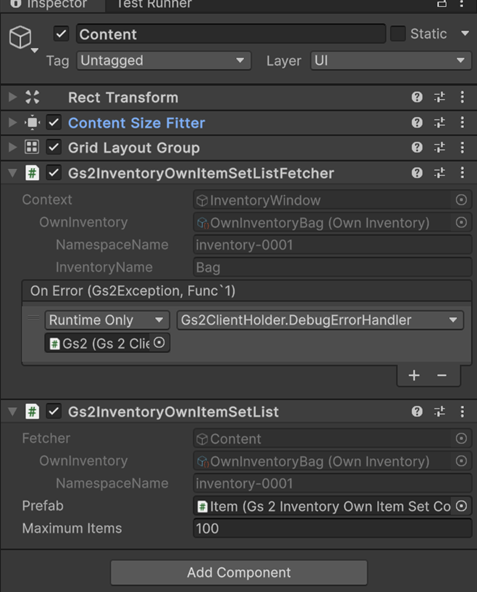Remove event listener with minus button
The width and height of the screenshot is (477, 592).
[x=442, y=375]
